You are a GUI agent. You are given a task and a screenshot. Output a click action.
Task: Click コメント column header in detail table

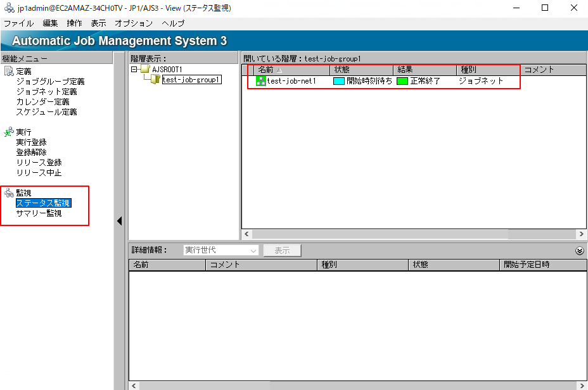(262, 265)
